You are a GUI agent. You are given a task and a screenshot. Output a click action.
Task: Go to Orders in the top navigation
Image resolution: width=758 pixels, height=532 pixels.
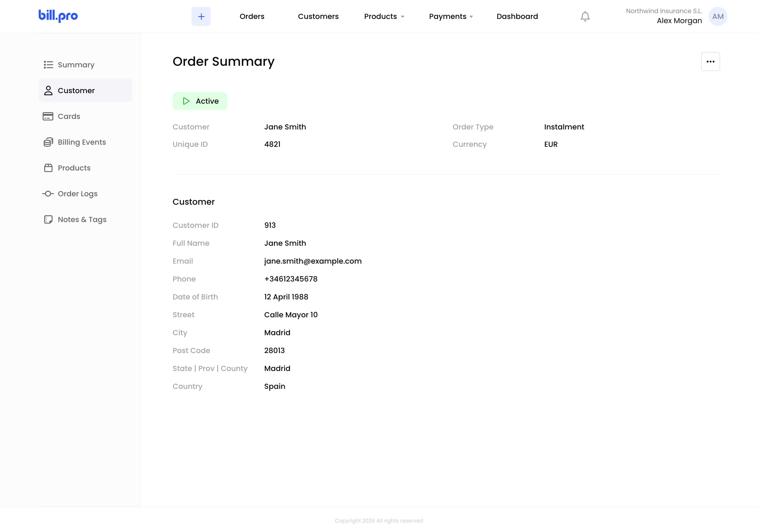[252, 16]
